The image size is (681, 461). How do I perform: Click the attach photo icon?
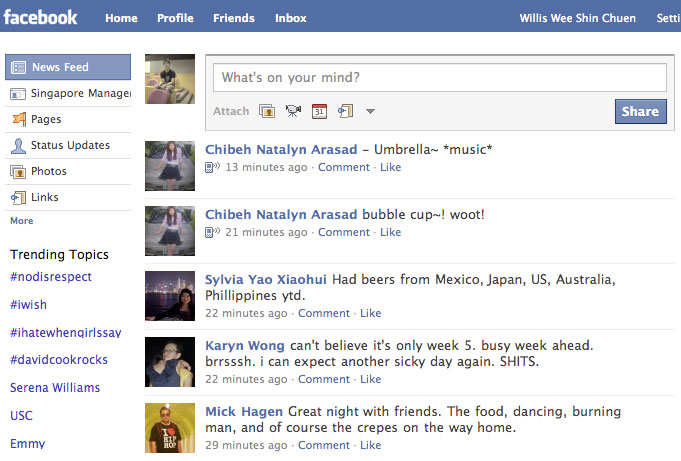pyautogui.click(x=267, y=112)
